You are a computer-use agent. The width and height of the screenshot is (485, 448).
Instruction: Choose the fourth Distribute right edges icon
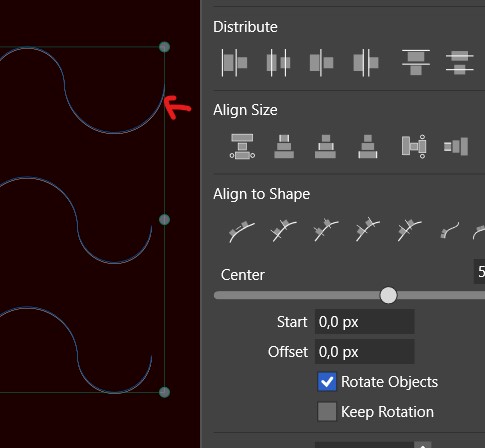click(x=366, y=63)
